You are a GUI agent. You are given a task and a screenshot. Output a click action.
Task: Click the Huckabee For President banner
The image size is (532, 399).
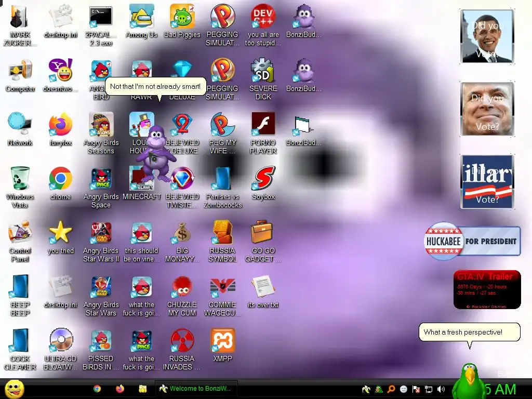coord(472,241)
